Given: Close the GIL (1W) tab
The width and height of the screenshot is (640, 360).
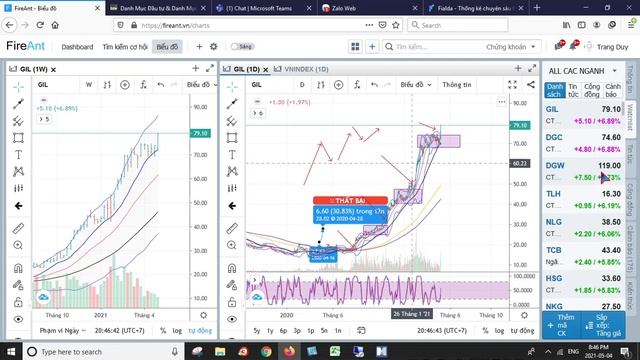Looking at the screenshot, I should click(53, 70).
